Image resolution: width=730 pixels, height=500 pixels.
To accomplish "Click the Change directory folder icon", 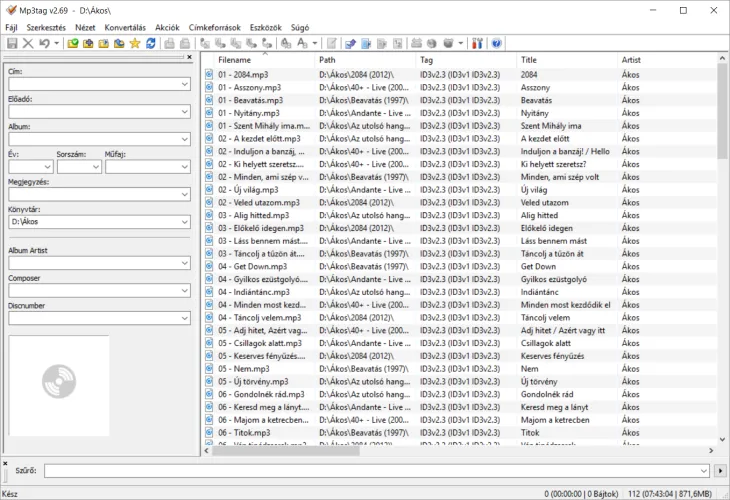I will (73, 44).
